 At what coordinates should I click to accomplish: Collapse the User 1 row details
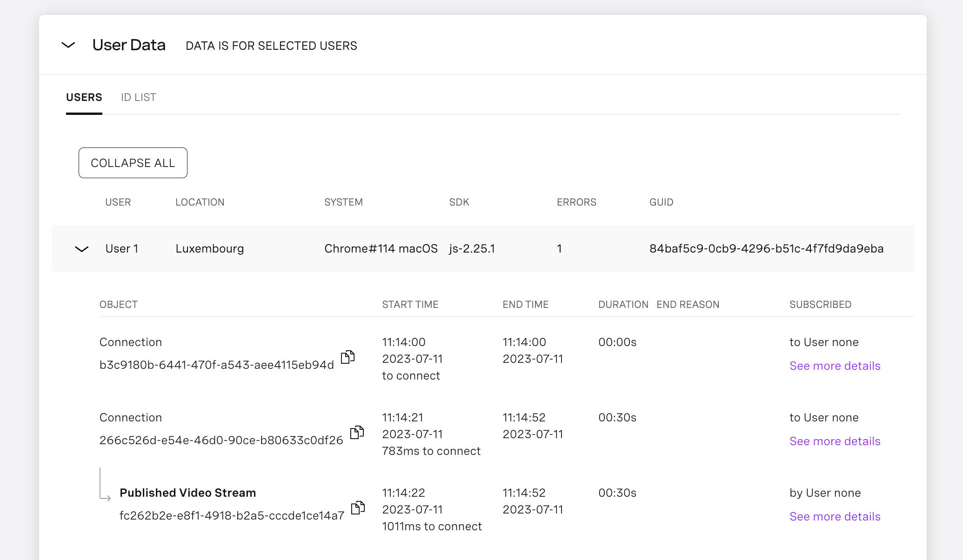[x=81, y=249]
